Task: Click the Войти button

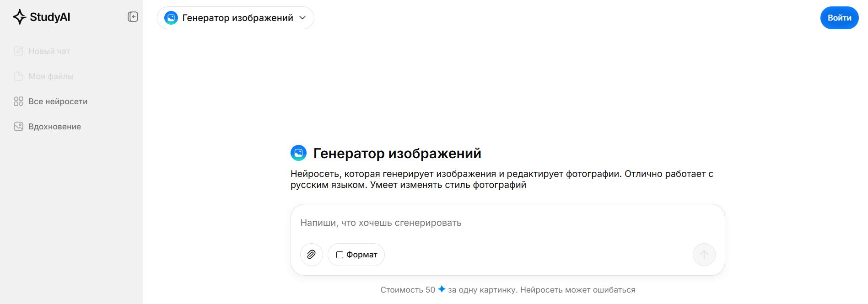Action: click(x=839, y=17)
